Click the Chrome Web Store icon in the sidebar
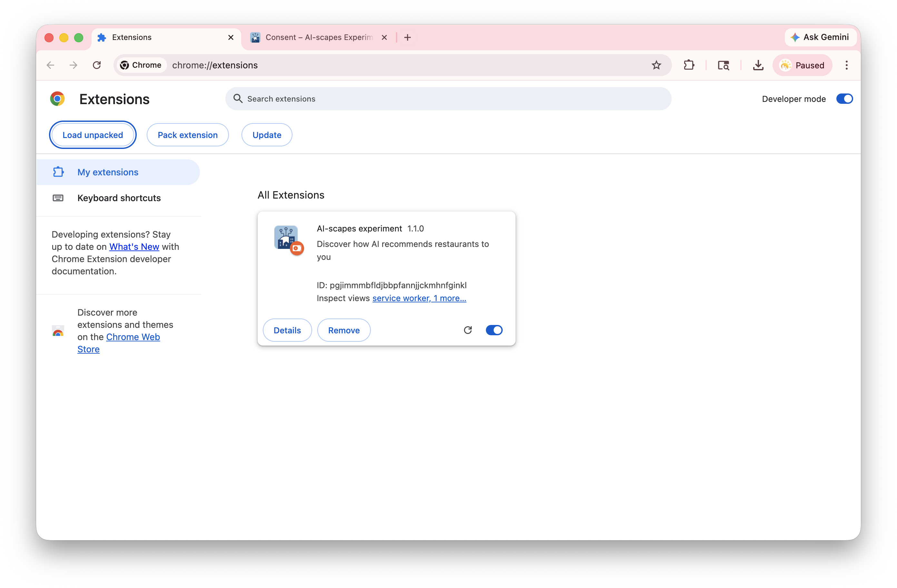 point(58,331)
